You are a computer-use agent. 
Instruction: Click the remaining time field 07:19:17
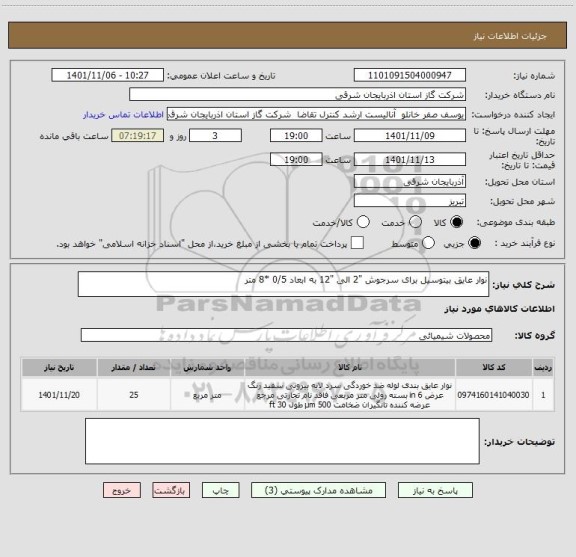[137, 136]
